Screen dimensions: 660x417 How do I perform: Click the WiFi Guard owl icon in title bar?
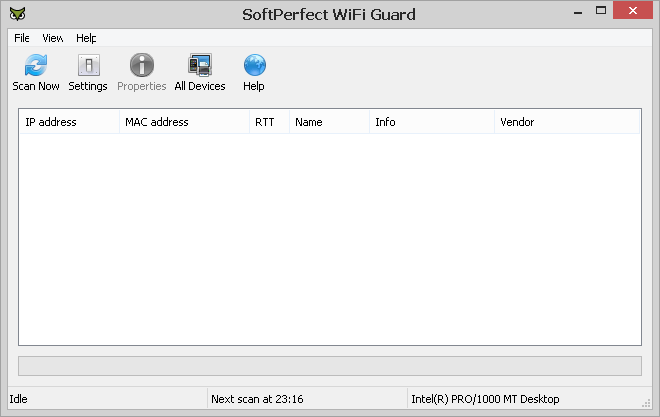tap(18, 14)
